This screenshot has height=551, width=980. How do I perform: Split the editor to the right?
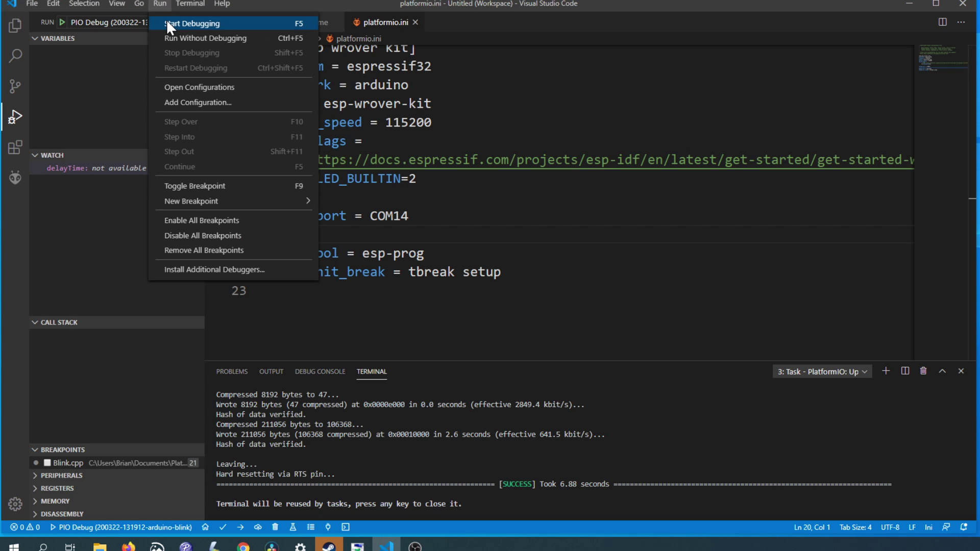[942, 22]
